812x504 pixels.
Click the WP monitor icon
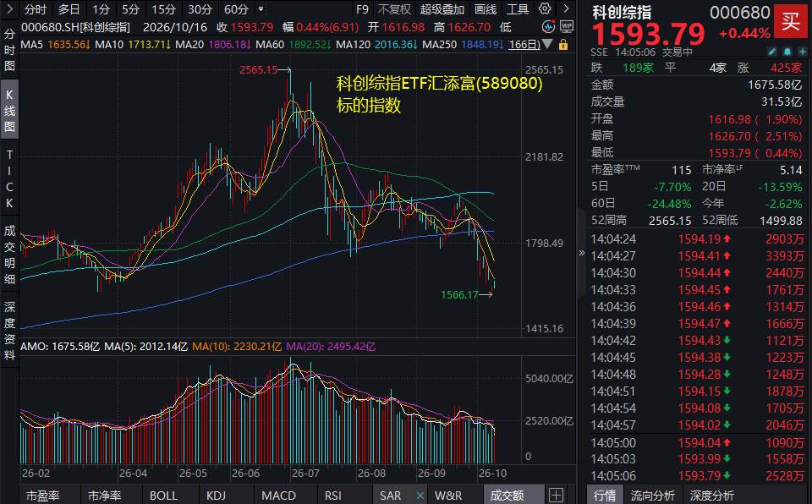pyautogui.click(x=567, y=27)
